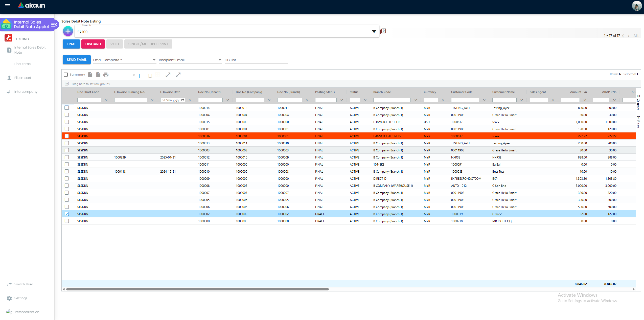Viewport: 644px width, 320px height.
Task: Click the dotted grid selection icon
Action: tap(158, 75)
